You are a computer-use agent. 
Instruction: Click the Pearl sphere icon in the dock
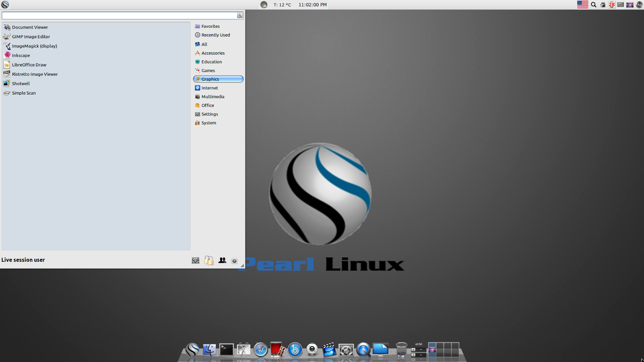pos(192,350)
